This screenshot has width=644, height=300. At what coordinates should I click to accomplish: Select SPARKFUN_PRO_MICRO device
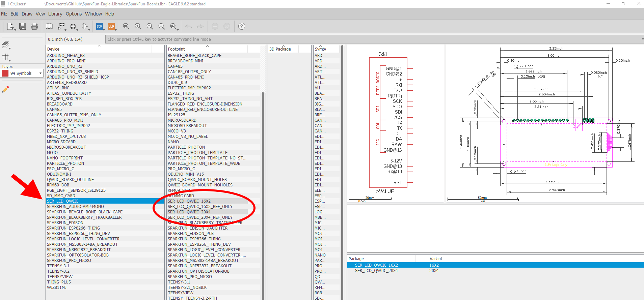(x=105, y=261)
